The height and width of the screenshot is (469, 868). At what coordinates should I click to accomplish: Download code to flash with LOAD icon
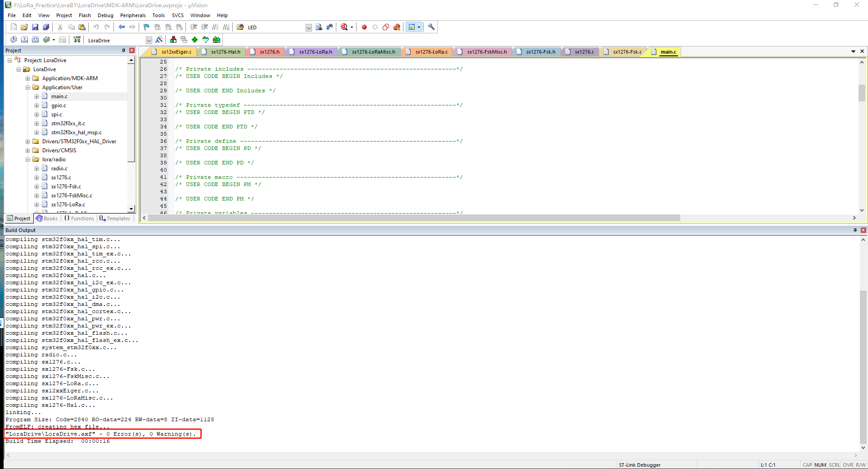[x=77, y=40]
